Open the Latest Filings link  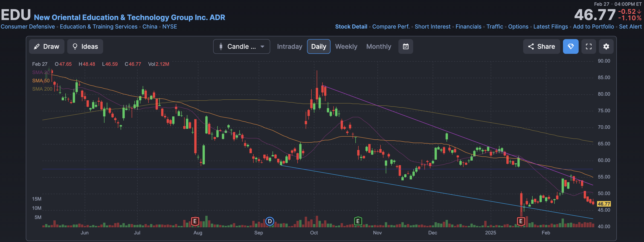pos(551,27)
